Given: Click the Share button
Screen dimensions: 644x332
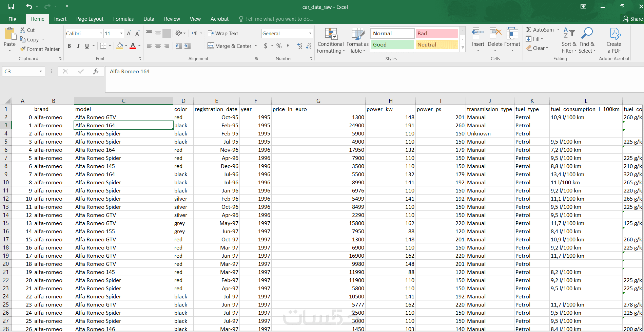Looking at the screenshot, I should [632, 19].
